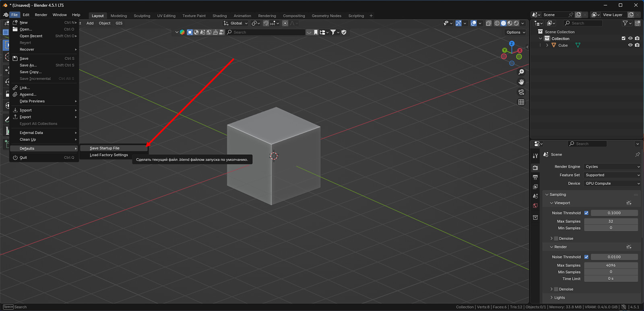Screen dimensions: 644x311
Task: Click Save Startup File in the Defaults submenu
Action: tap(105, 148)
